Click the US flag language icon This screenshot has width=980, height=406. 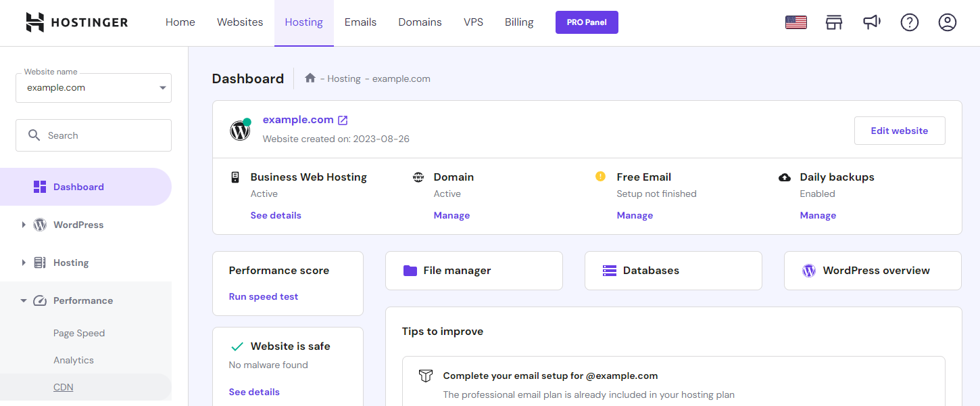(x=795, y=22)
